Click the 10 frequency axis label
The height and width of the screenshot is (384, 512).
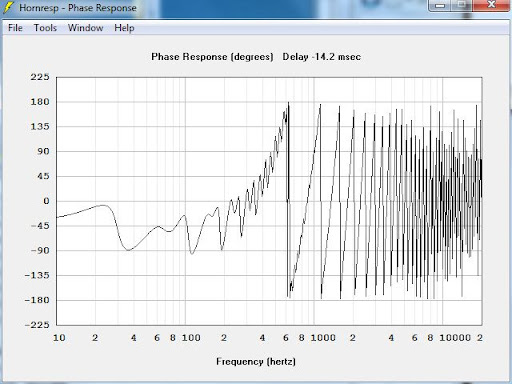click(x=59, y=338)
